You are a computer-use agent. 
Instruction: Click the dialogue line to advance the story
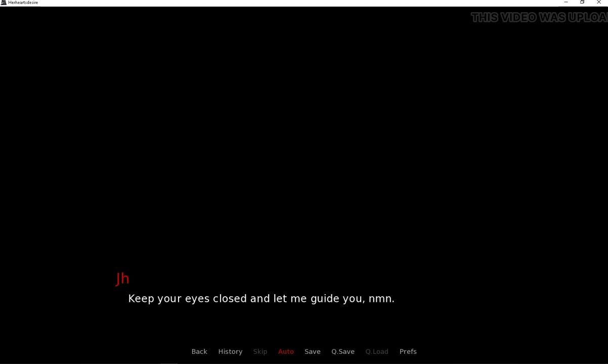pos(261,299)
